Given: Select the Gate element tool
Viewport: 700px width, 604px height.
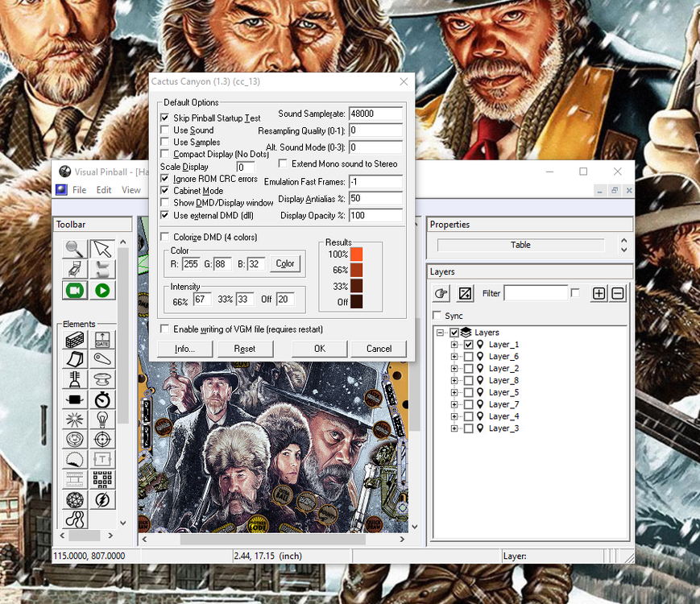Looking at the screenshot, I should 102,340.
